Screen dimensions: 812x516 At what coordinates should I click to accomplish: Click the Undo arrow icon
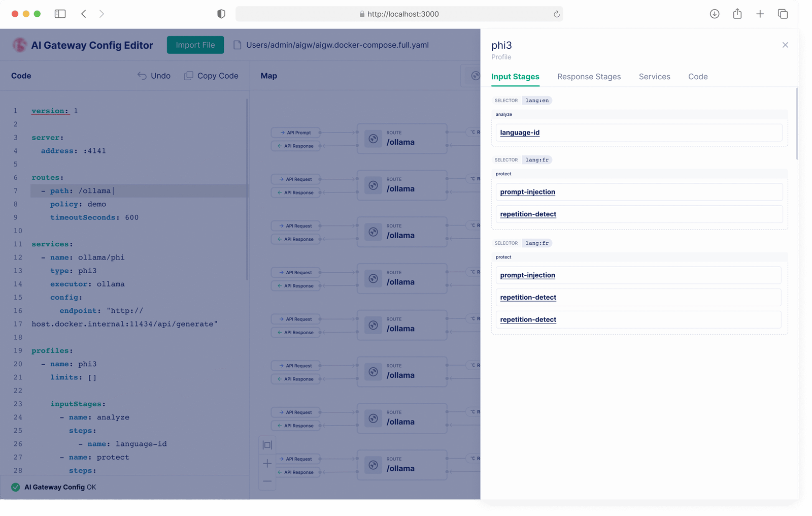click(x=142, y=76)
